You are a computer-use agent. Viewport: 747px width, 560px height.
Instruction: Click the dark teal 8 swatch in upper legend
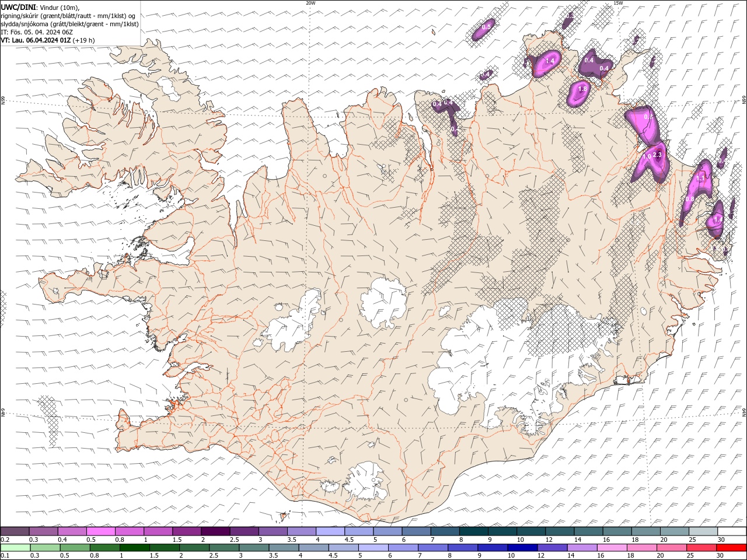click(x=473, y=531)
